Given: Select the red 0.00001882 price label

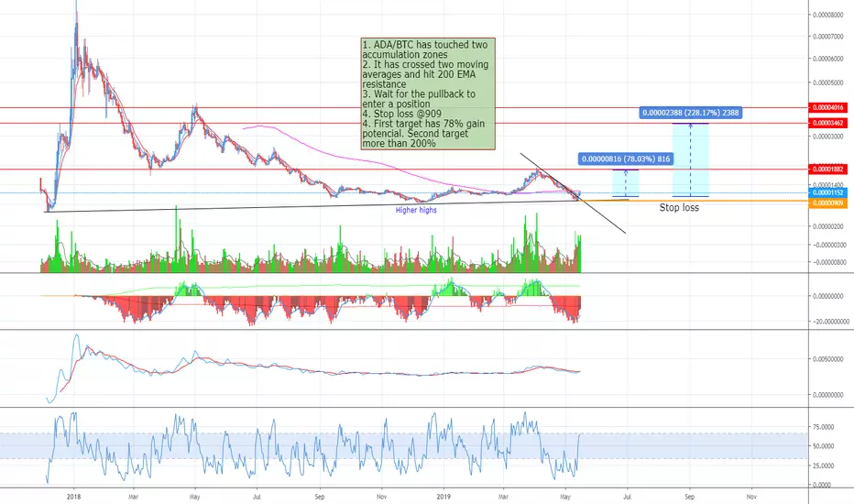Looking at the screenshot, I should [x=827, y=170].
